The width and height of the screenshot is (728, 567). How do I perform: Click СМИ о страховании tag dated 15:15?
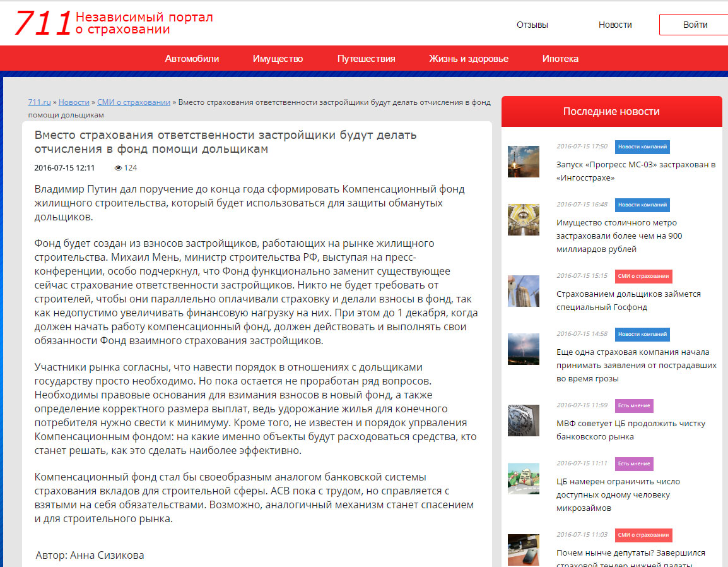(643, 277)
